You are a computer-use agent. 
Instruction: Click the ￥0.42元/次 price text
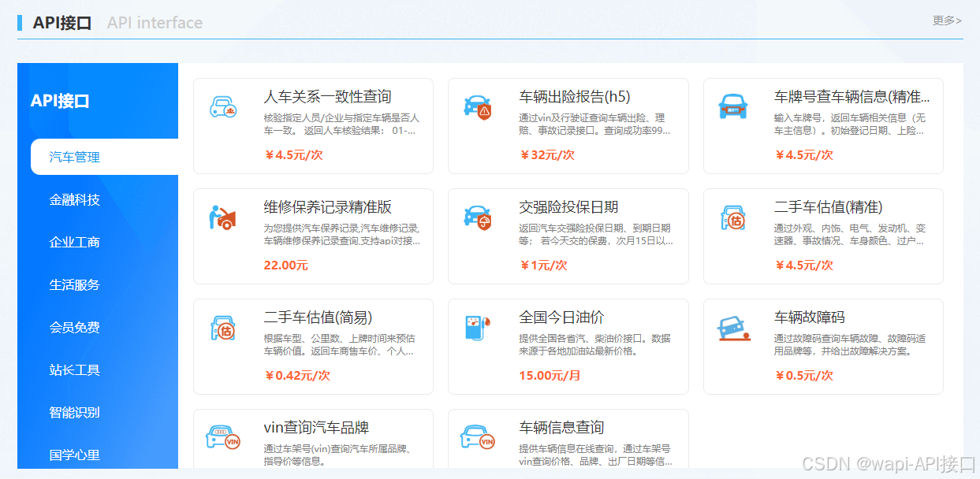(x=296, y=376)
